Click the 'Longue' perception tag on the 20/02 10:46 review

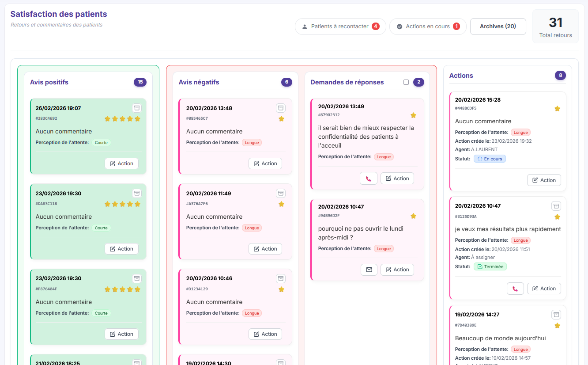tap(252, 313)
